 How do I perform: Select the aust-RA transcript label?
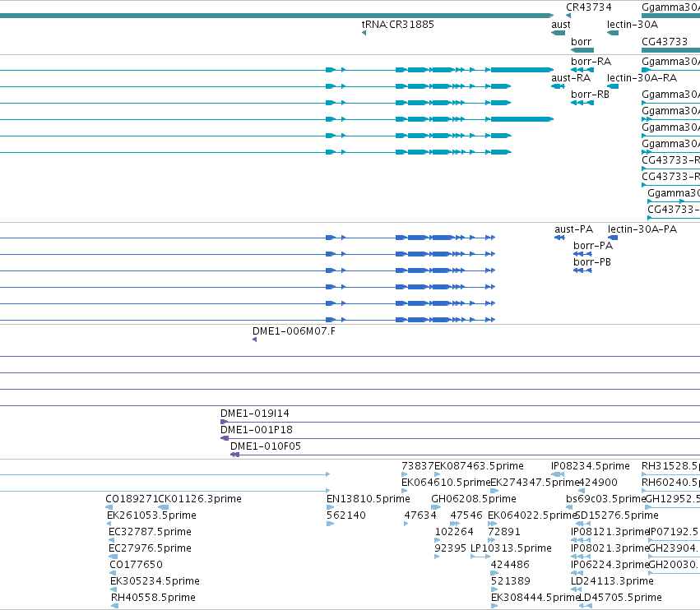tap(571, 78)
